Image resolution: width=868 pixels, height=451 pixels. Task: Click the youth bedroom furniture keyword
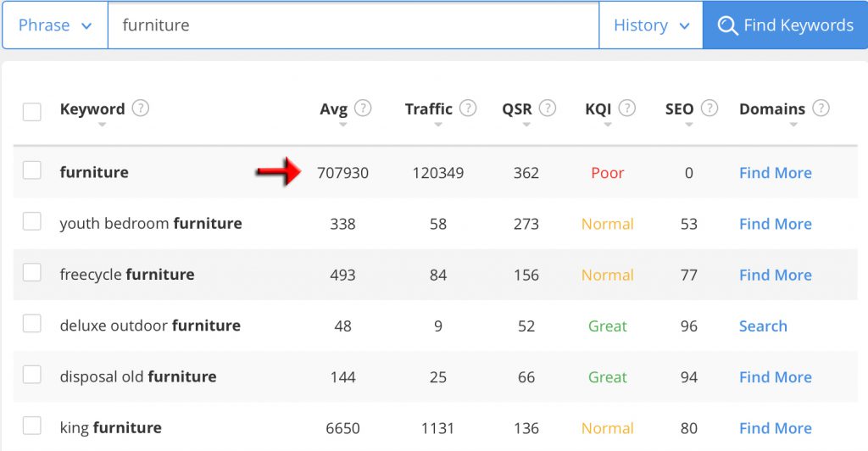tap(151, 223)
